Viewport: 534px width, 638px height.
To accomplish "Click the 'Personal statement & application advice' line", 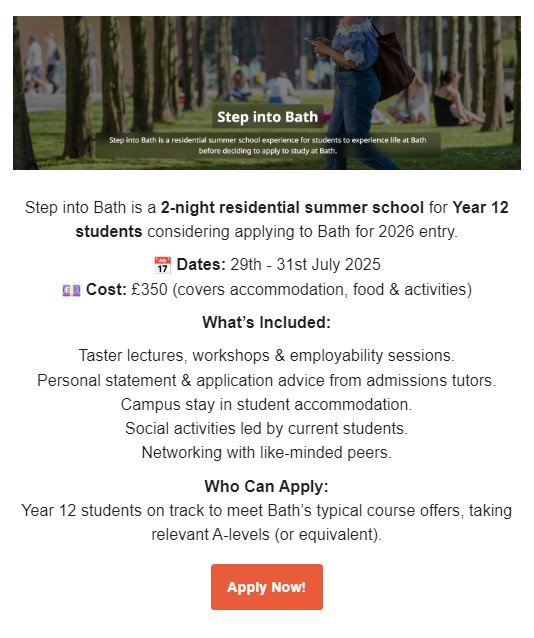I will pos(267,380).
